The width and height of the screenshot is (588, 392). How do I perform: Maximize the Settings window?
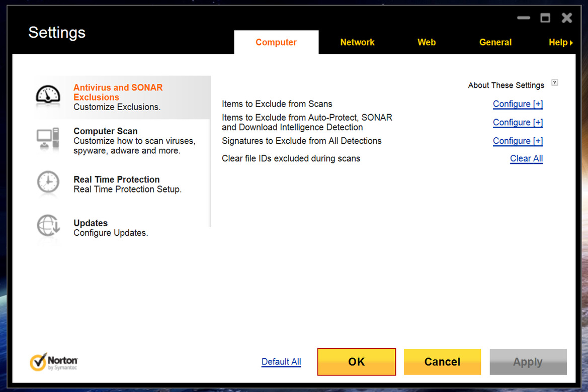[545, 18]
